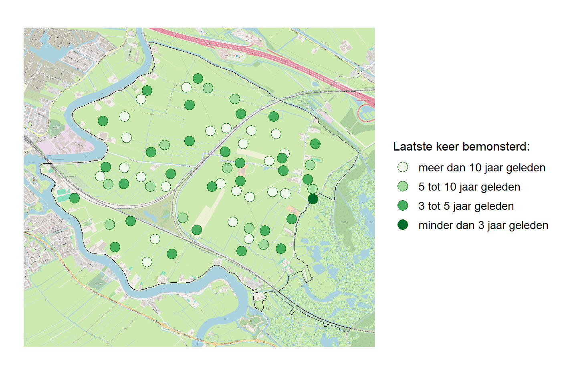This screenshot has height=392, width=561.
Task: Click the '3 tot 5 jaar geleden' legend circle
Action: click(x=403, y=206)
